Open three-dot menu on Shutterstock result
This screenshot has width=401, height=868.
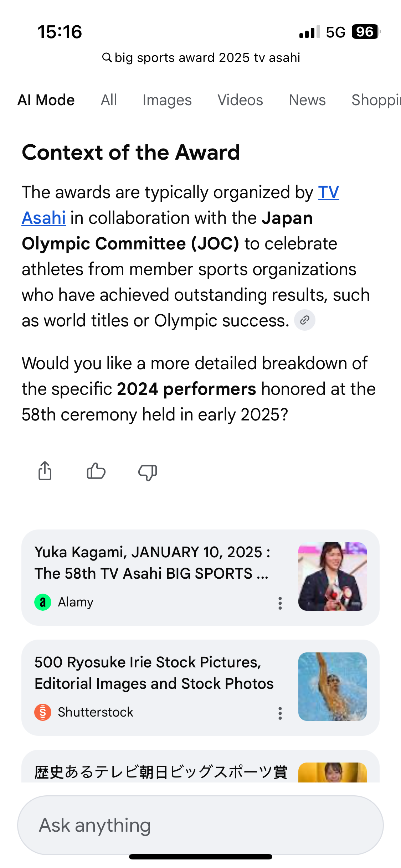pyautogui.click(x=280, y=713)
